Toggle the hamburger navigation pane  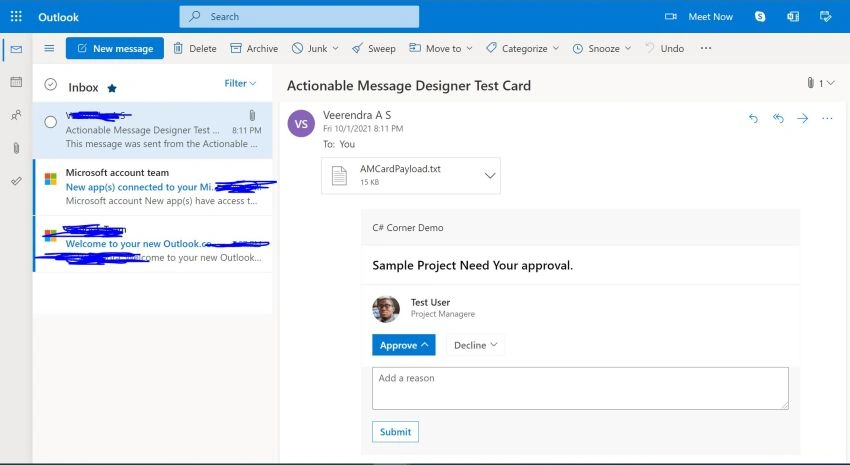coord(49,48)
